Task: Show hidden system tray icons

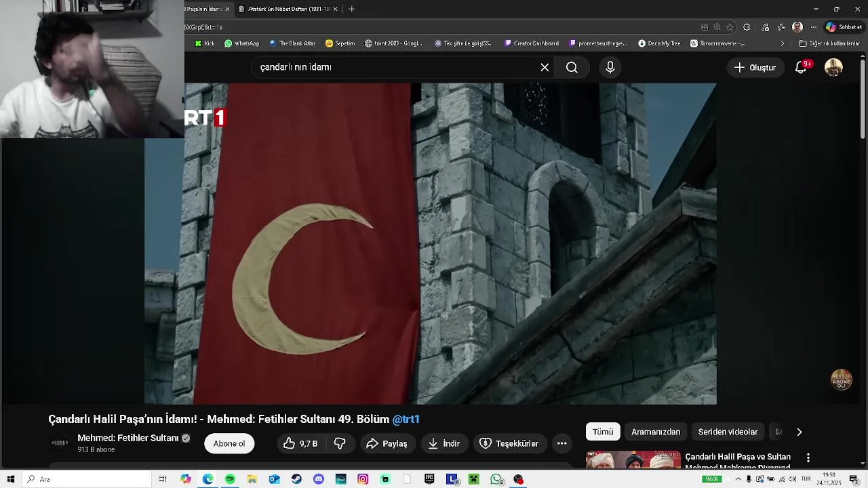Action: [x=738, y=479]
